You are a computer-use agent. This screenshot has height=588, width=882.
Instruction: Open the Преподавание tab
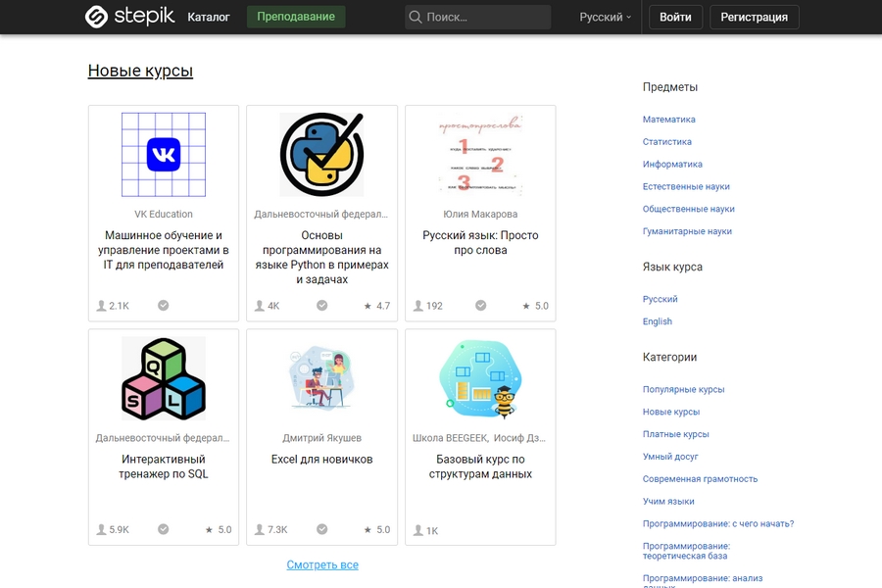pos(296,17)
